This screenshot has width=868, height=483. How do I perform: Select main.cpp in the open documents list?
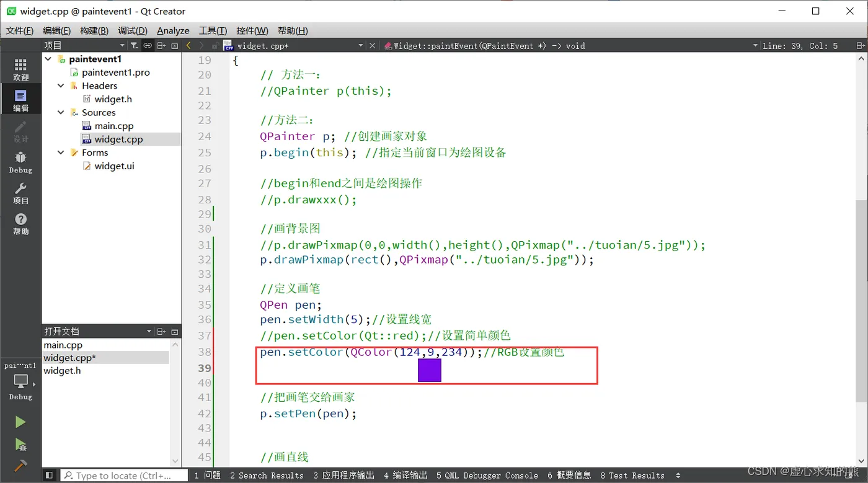[62, 345]
